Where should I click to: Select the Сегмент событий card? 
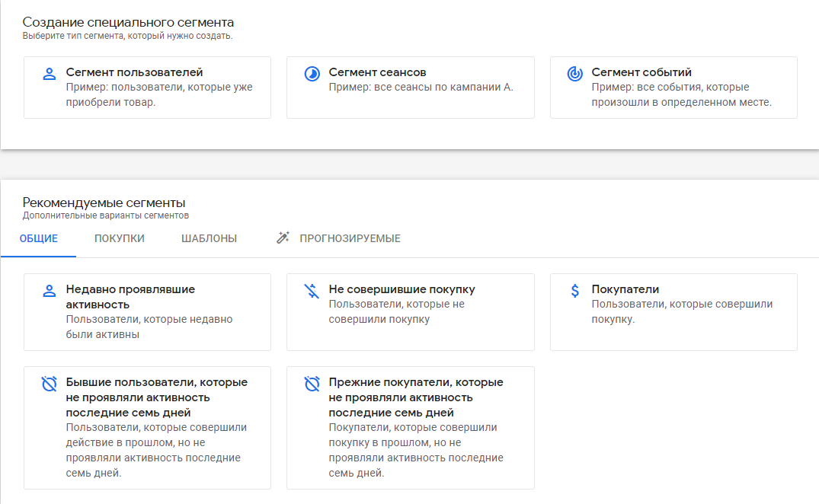[x=673, y=88]
